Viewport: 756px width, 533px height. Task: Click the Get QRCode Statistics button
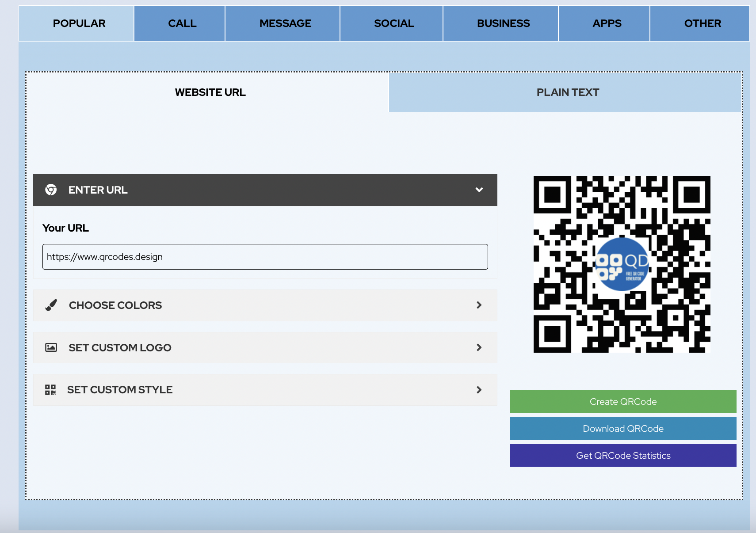click(x=623, y=456)
